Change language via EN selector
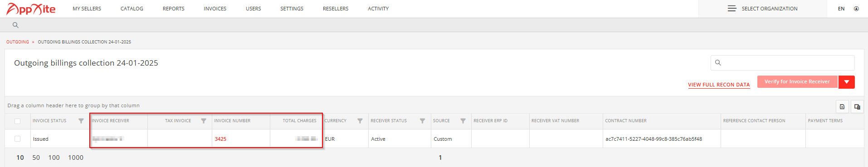The image size is (868, 167). (x=841, y=9)
